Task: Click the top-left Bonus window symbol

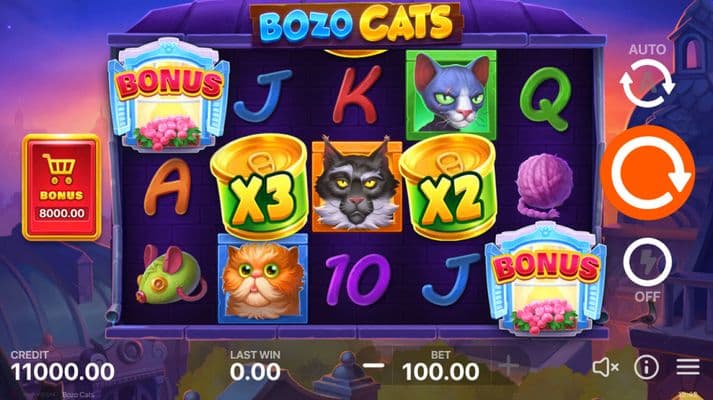Action: click(x=169, y=95)
